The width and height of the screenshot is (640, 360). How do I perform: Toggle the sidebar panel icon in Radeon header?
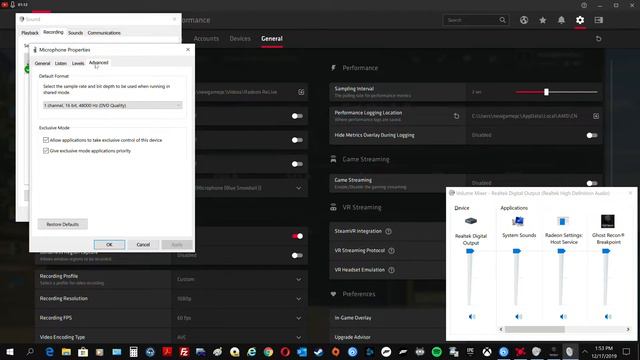(x=599, y=20)
